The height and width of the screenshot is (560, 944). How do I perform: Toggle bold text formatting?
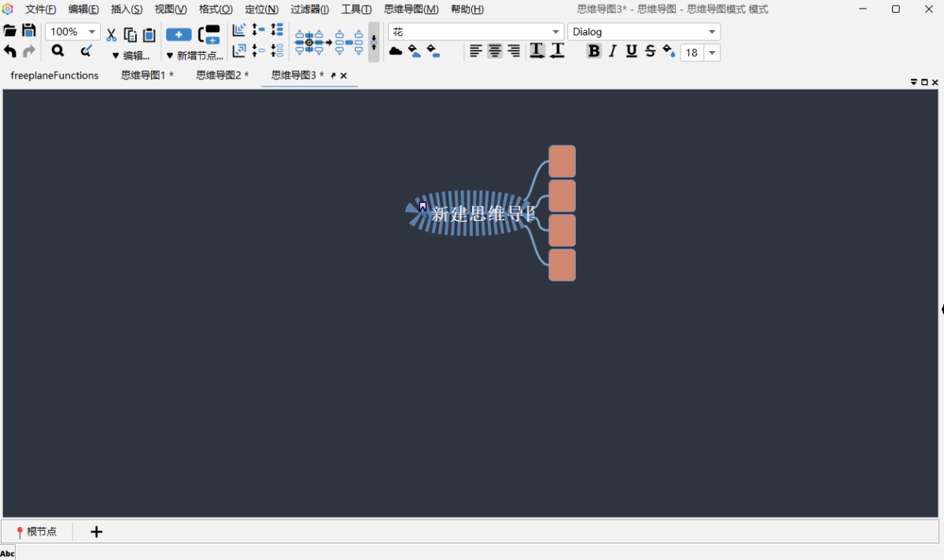(x=594, y=51)
